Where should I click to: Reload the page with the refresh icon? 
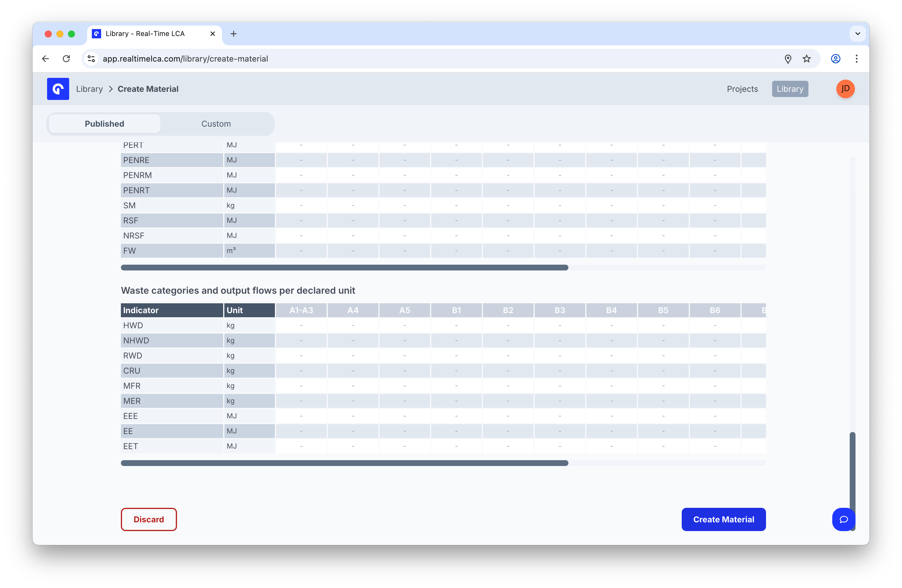pyautogui.click(x=66, y=59)
